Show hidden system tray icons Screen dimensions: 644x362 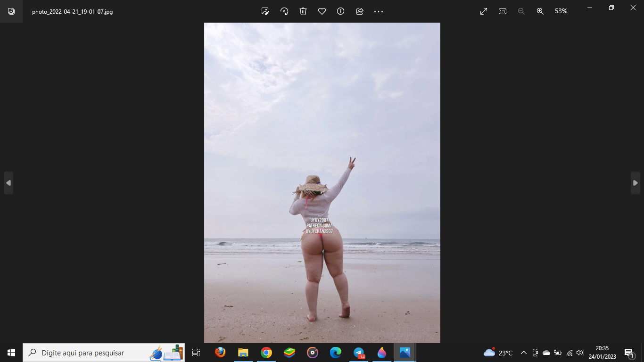pos(523,353)
